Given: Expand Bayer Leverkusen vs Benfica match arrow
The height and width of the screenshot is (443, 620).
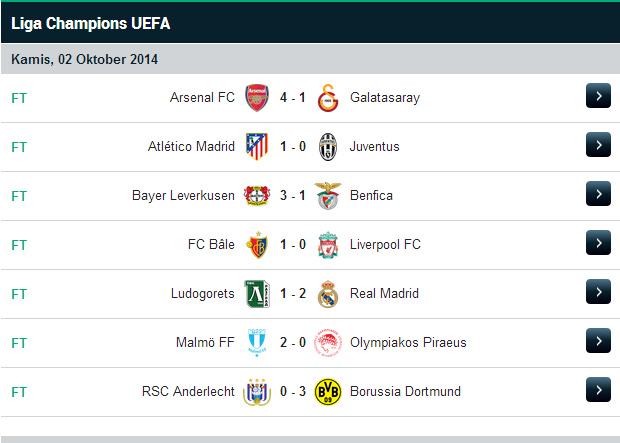Looking at the screenshot, I should point(598,194).
